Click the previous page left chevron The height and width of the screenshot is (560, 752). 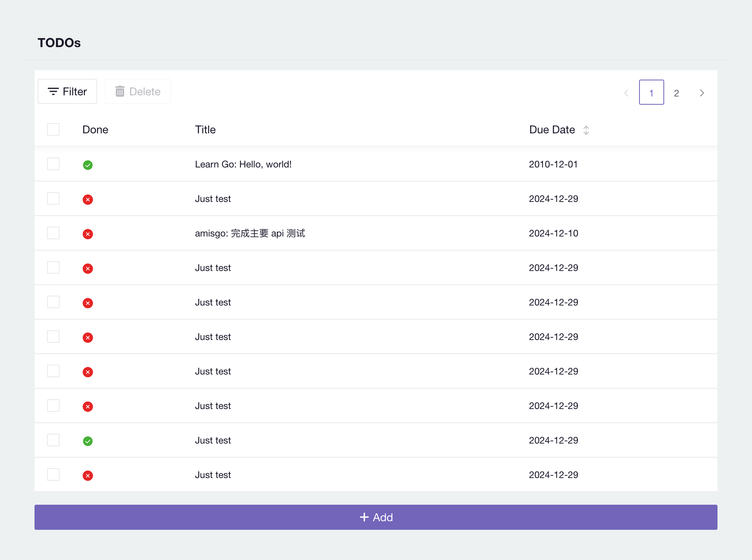[626, 93]
